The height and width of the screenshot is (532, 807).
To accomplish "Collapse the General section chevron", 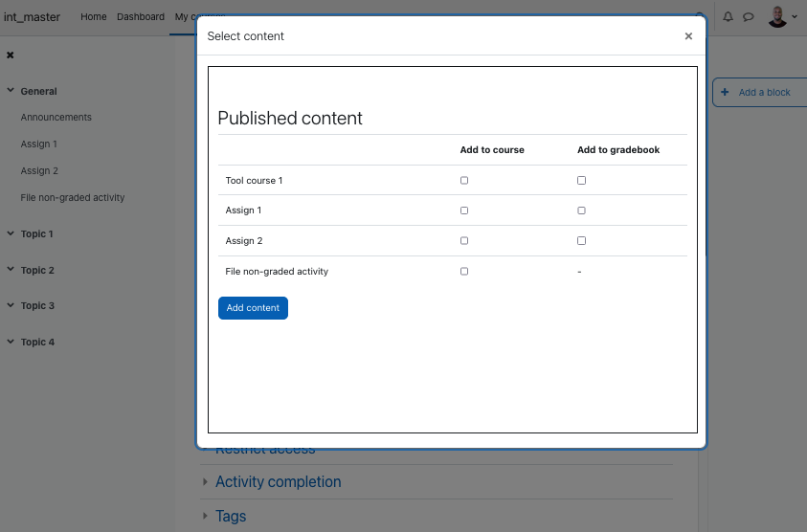I will point(11,90).
